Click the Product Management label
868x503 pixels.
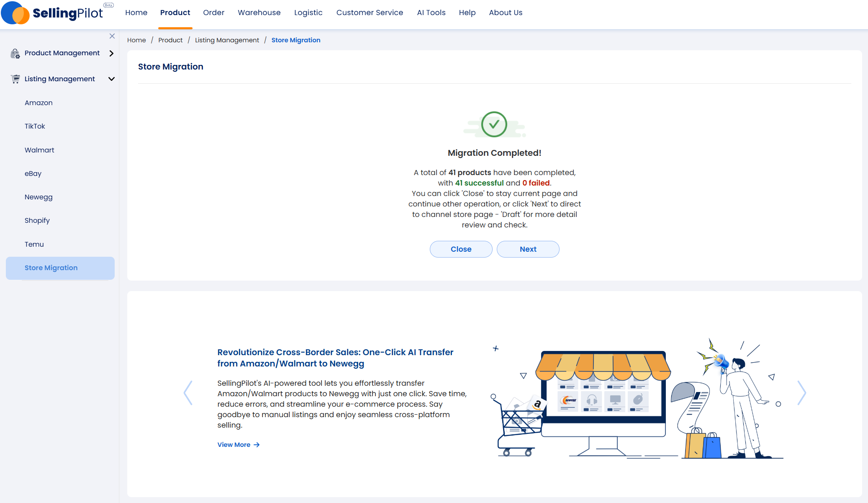pyautogui.click(x=62, y=53)
